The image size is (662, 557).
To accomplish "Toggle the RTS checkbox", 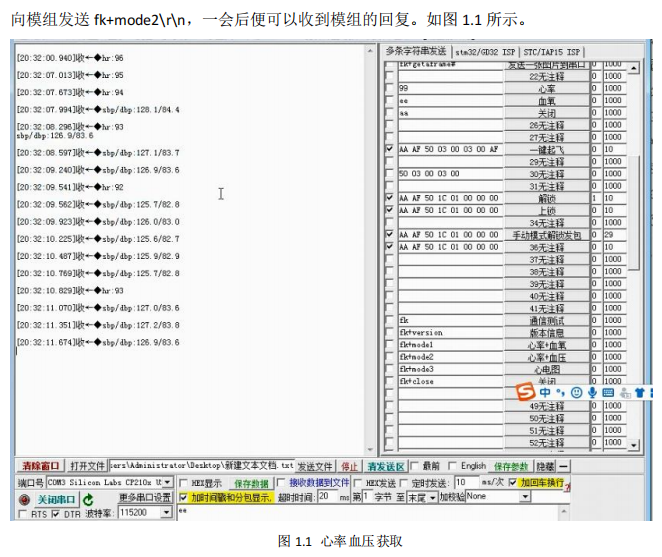I will [23, 514].
